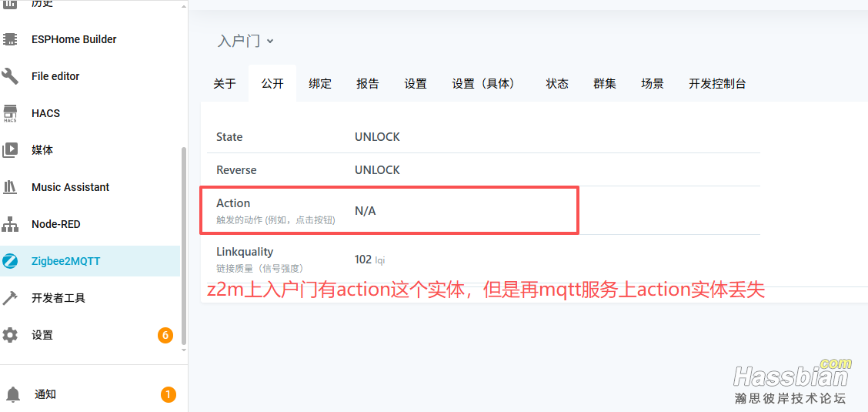This screenshot has height=412, width=868.
Task: Select the Zigbee2MQTT logo icon
Action: pyautogui.click(x=10, y=261)
